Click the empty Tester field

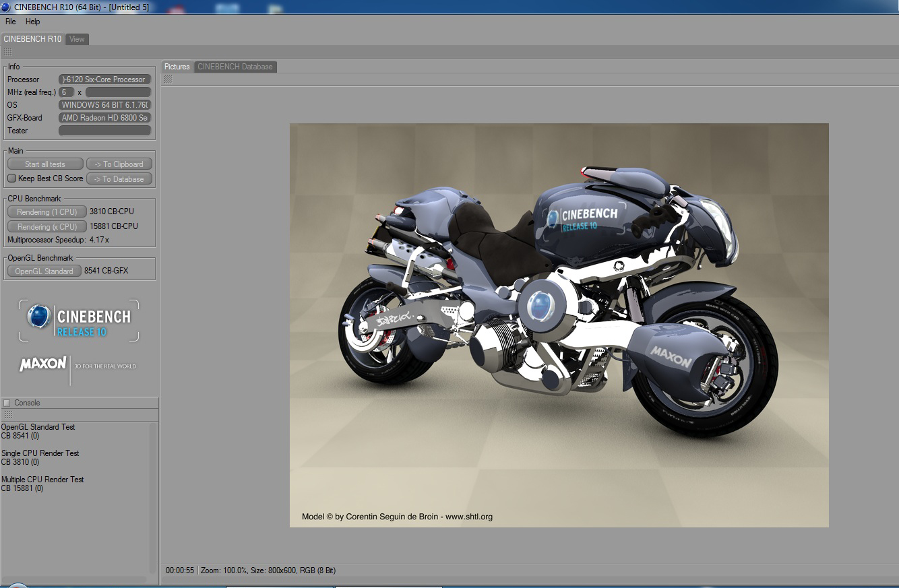click(x=104, y=131)
